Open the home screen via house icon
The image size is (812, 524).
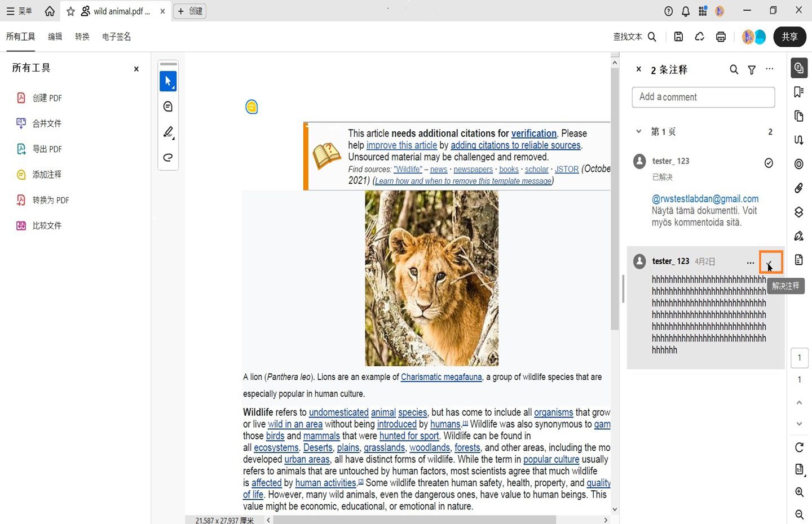pyautogui.click(x=50, y=11)
